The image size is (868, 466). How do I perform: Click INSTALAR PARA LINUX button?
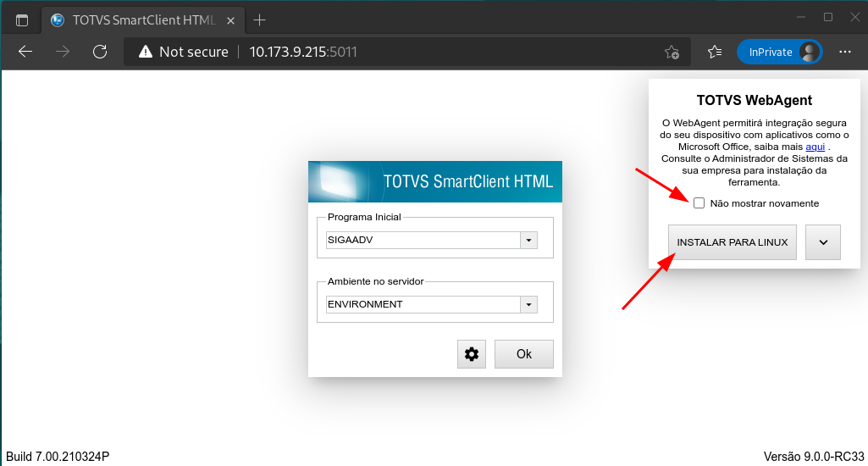tap(732, 242)
